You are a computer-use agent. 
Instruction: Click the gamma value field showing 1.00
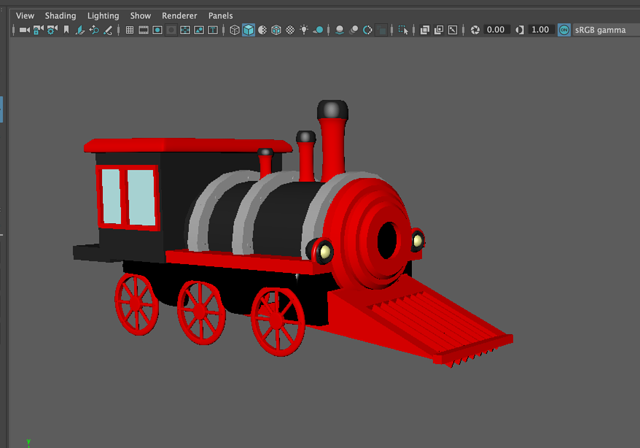coord(540,30)
